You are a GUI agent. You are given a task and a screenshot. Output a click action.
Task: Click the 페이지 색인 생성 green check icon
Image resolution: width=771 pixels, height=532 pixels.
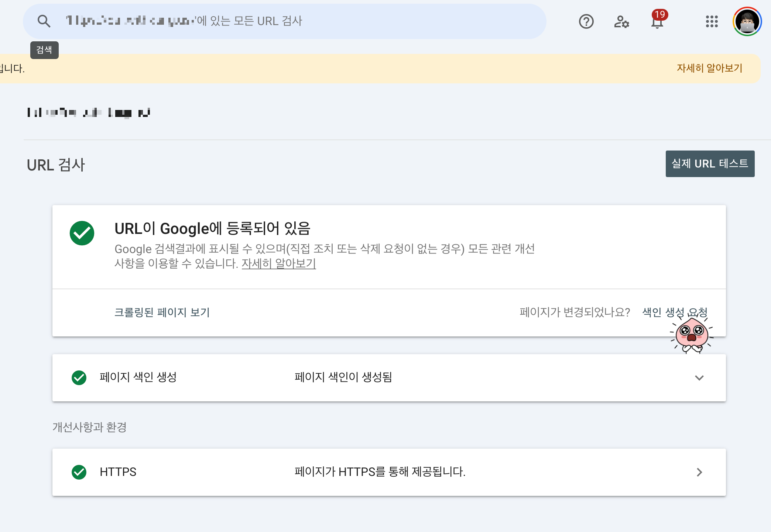point(79,377)
